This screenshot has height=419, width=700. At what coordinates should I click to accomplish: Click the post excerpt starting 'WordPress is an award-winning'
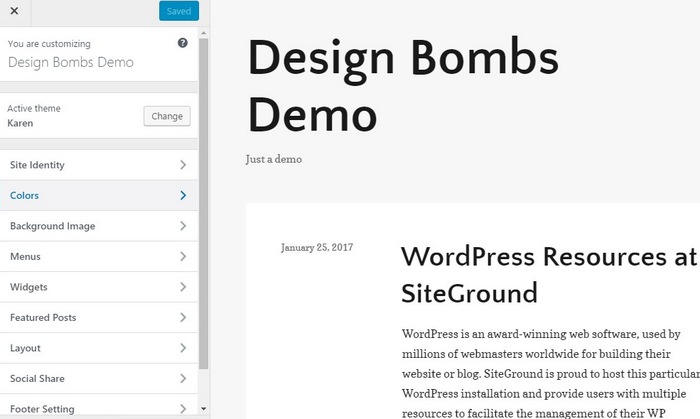click(x=550, y=373)
